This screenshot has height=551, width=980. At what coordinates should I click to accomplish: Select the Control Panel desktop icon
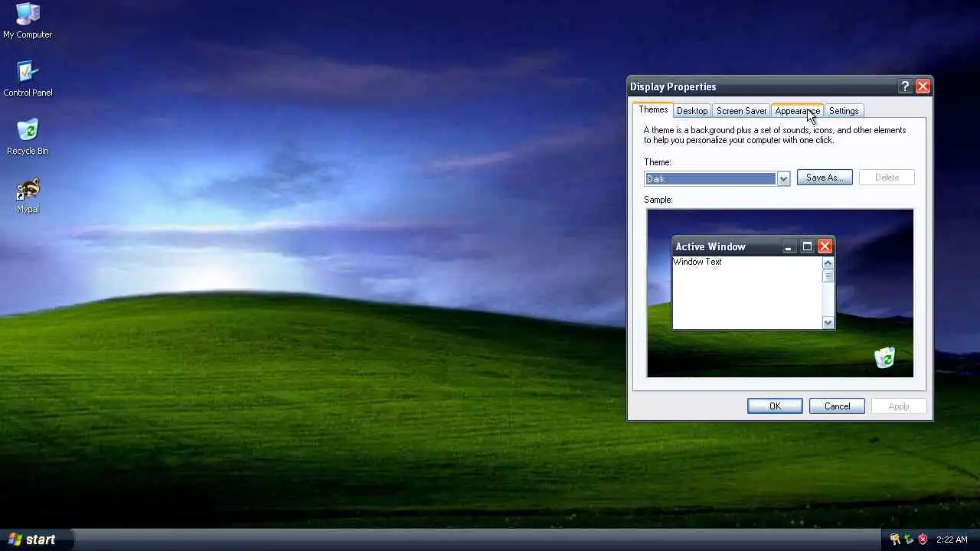point(28,79)
